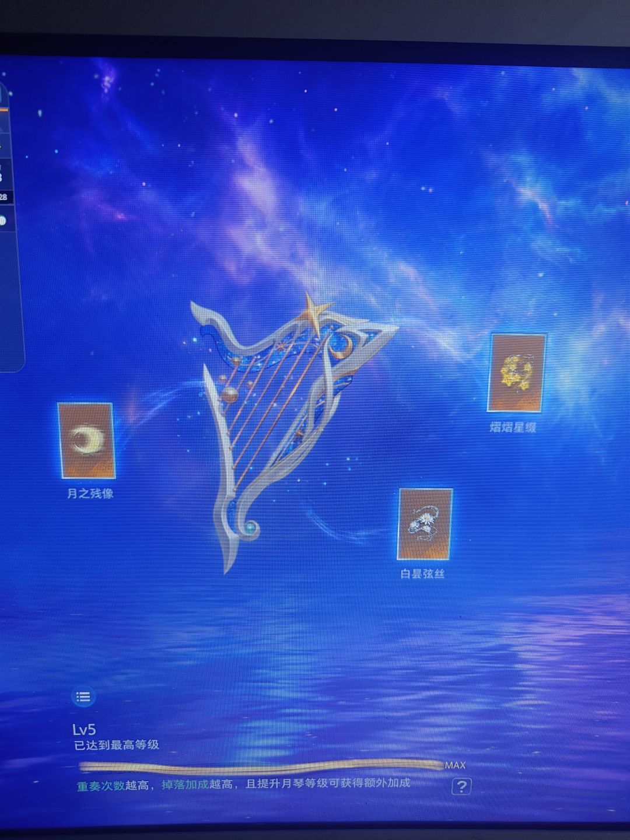
Task: Open the 月之残像 moon card
Action: tap(86, 440)
